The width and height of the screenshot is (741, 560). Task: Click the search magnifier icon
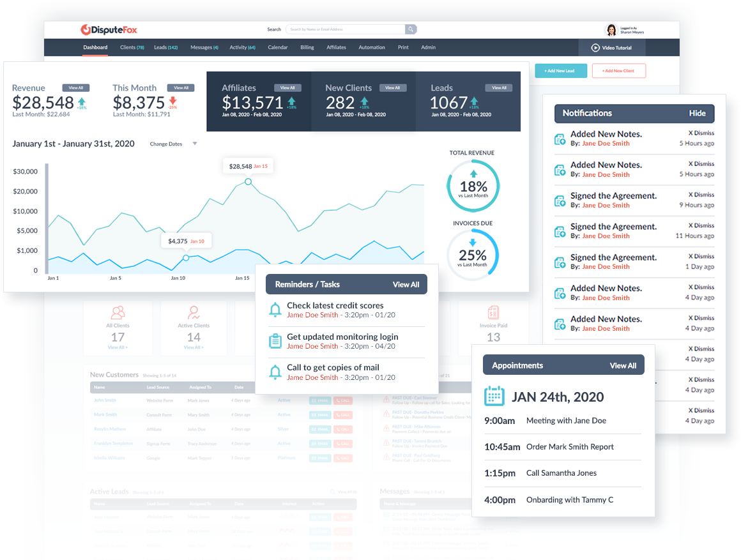pos(411,29)
